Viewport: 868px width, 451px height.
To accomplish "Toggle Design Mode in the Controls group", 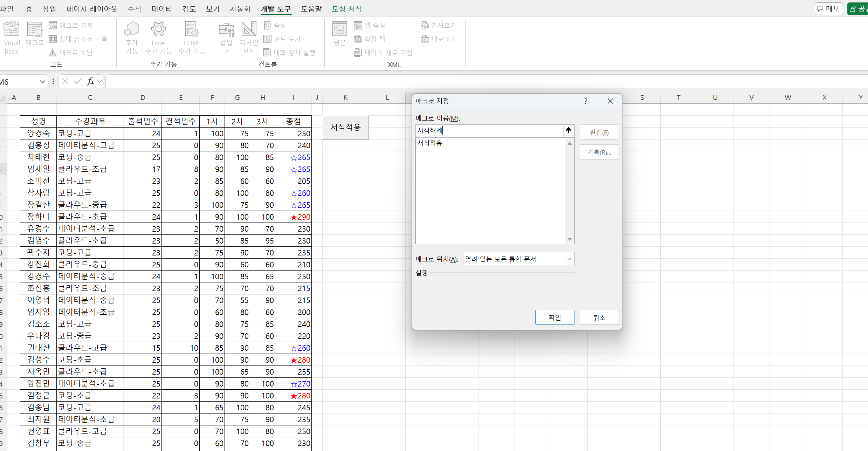I will point(249,29).
